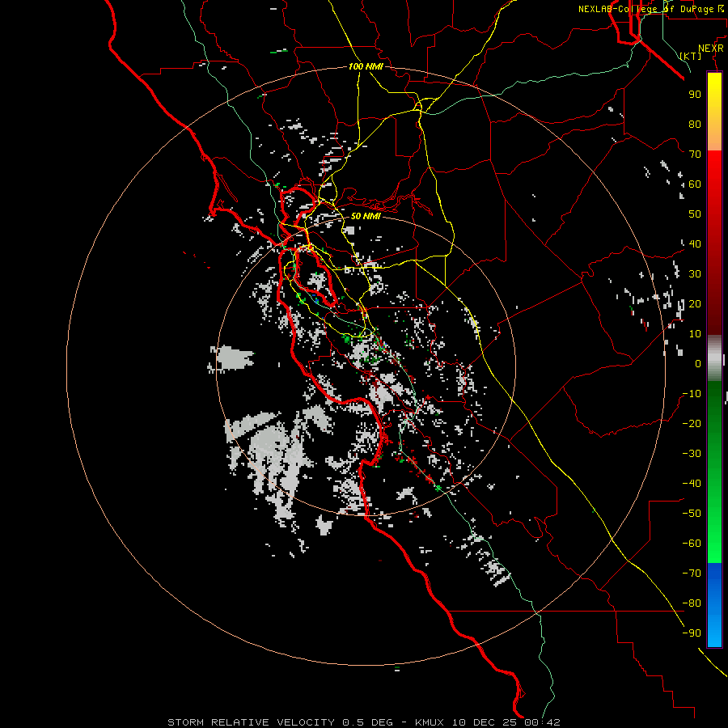Click the -30 label on the velocity scale
The image size is (728, 728).
tap(692, 454)
